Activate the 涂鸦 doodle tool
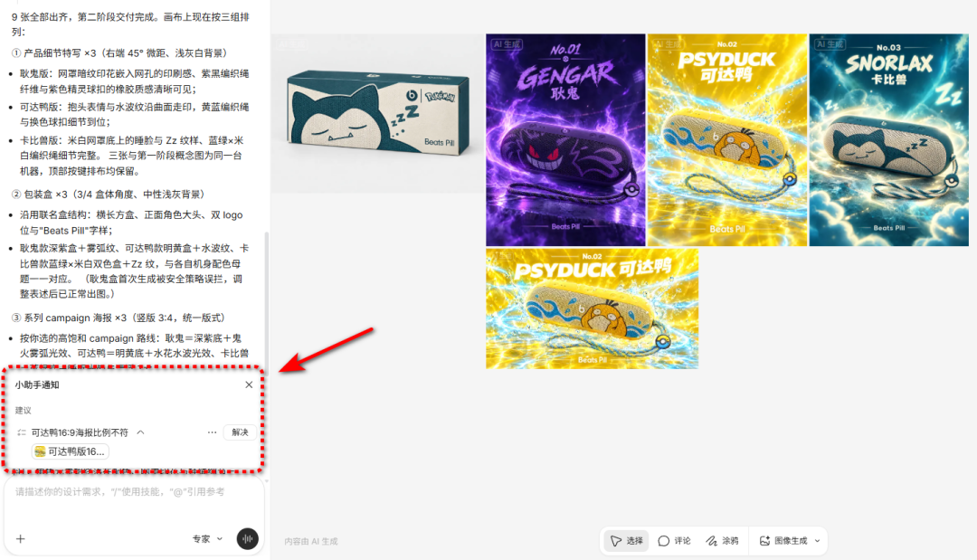This screenshot has height=560, width=977. (x=722, y=541)
